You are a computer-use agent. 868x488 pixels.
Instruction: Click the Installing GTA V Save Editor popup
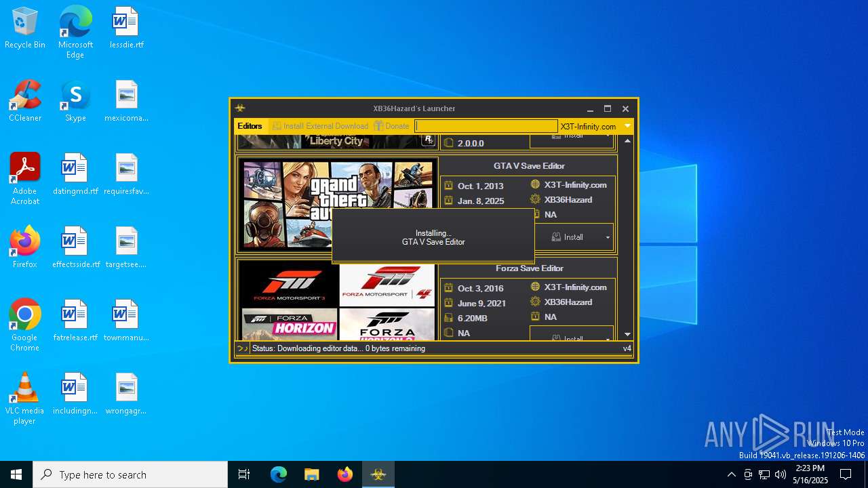(x=433, y=237)
